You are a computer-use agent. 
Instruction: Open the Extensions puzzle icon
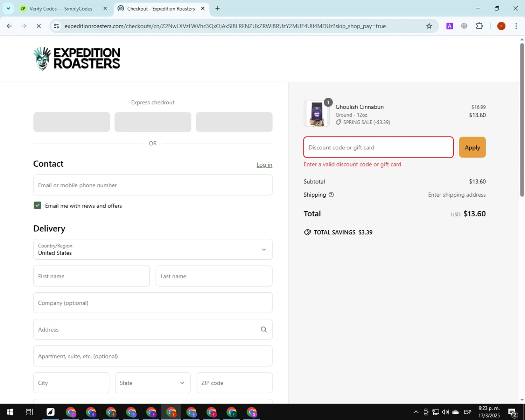[x=479, y=26]
